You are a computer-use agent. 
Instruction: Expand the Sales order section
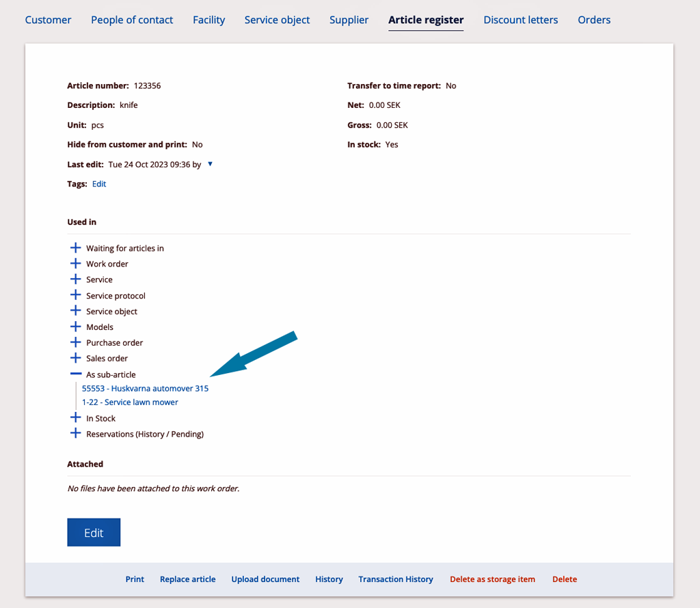(x=75, y=358)
